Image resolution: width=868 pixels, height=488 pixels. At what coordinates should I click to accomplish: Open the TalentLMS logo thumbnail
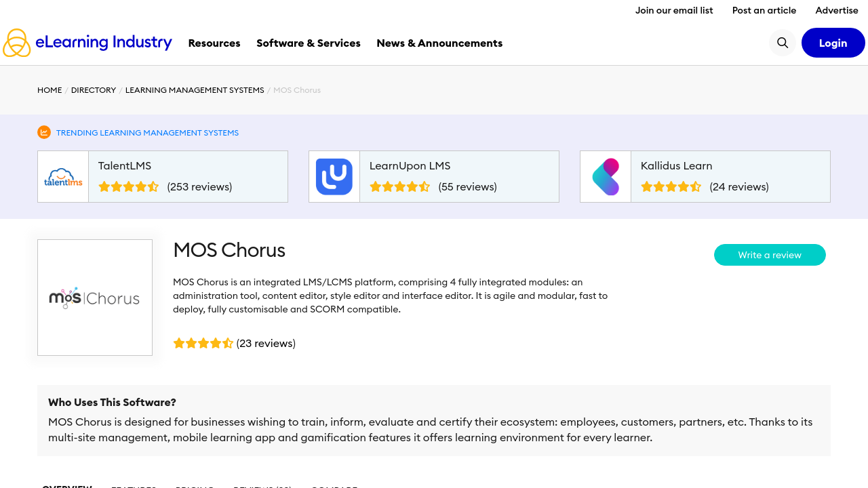click(x=63, y=177)
